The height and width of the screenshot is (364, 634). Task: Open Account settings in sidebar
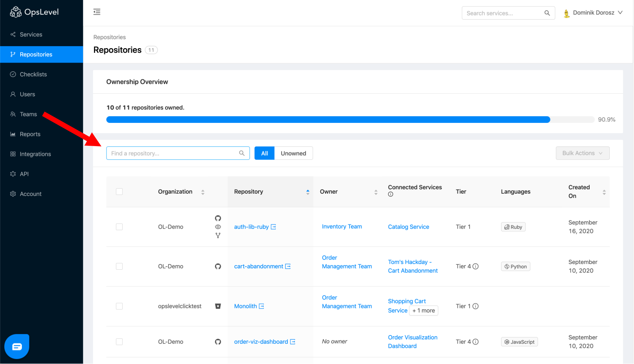[41, 194]
